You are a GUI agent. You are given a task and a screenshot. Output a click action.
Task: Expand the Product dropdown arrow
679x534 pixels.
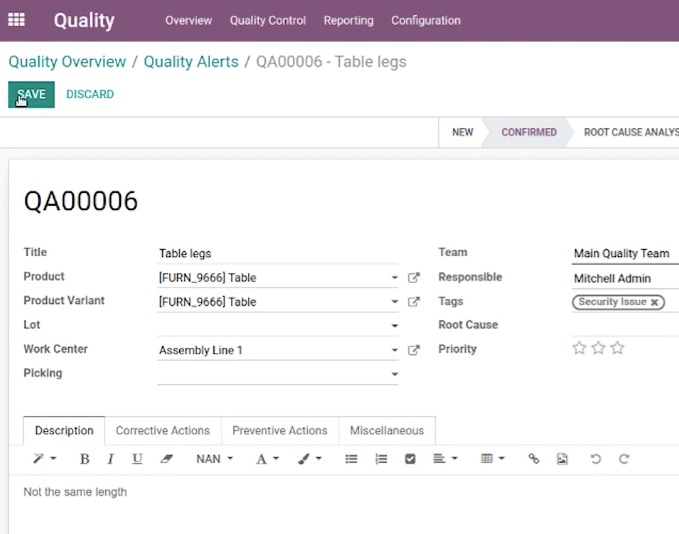click(x=394, y=278)
